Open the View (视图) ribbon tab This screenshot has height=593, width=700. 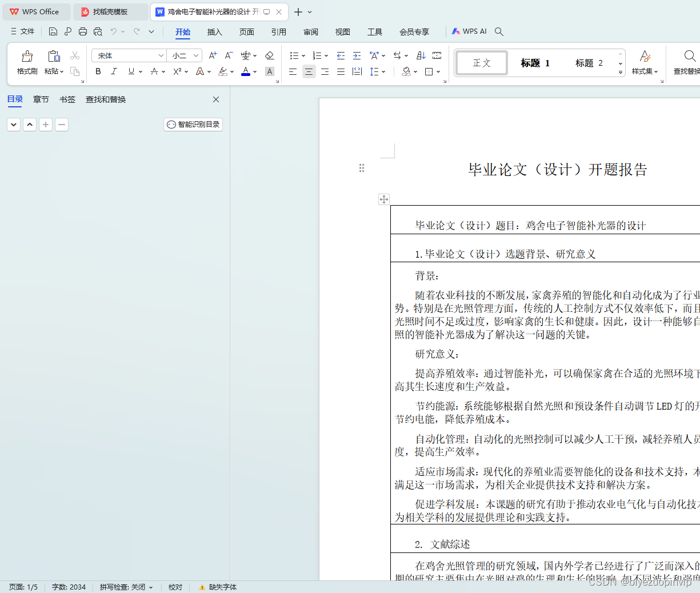pos(342,32)
